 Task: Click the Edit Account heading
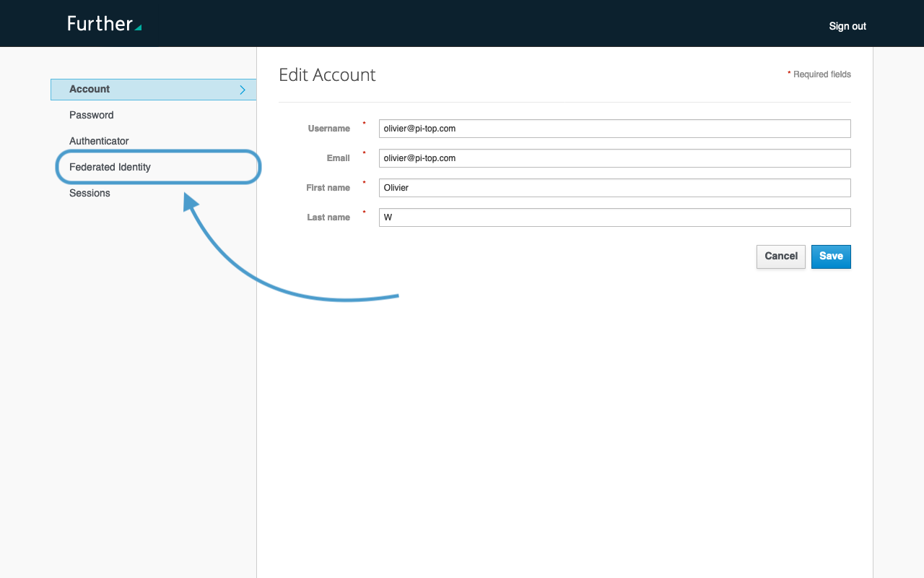pyautogui.click(x=327, y=75)
